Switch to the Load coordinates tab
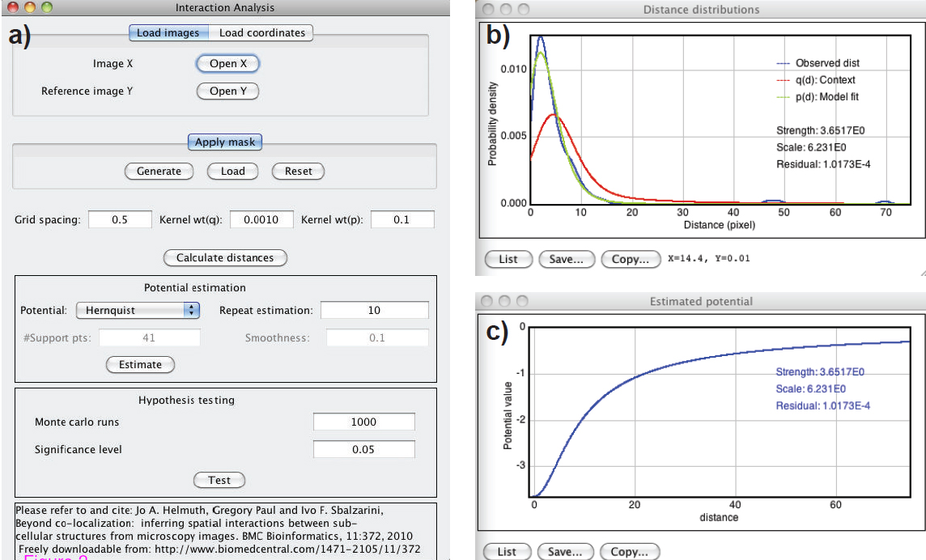 [x=261, y=33]
